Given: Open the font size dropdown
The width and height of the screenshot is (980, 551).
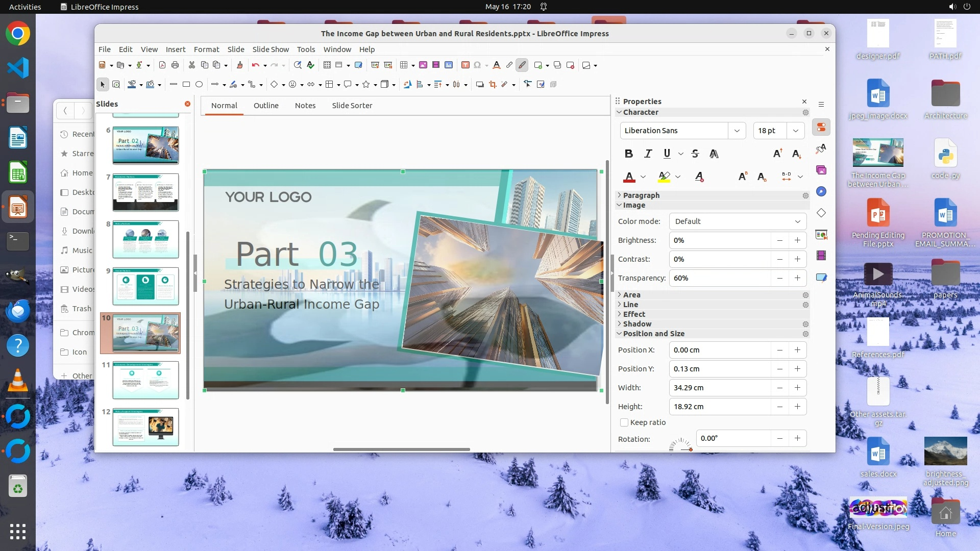Looking at the screenshot, I should pos(795,131).
